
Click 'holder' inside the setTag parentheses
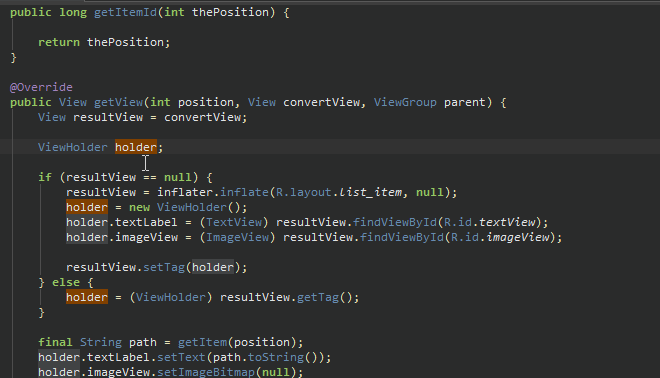tap(213, 267)
